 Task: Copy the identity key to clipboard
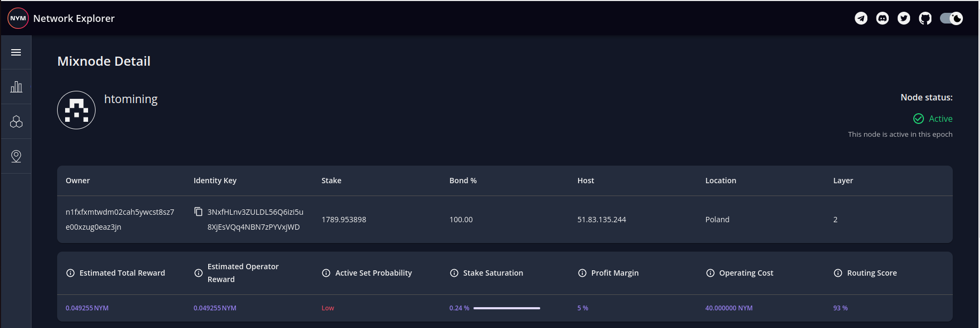[198, 212]
